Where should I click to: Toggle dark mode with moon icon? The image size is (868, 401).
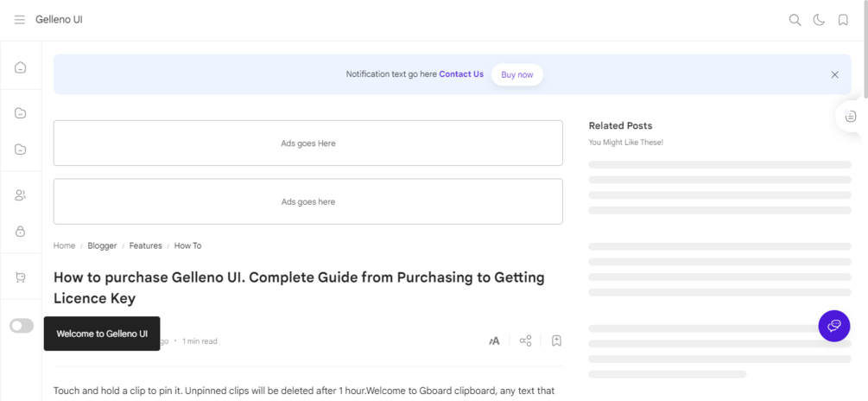(819, 20)
